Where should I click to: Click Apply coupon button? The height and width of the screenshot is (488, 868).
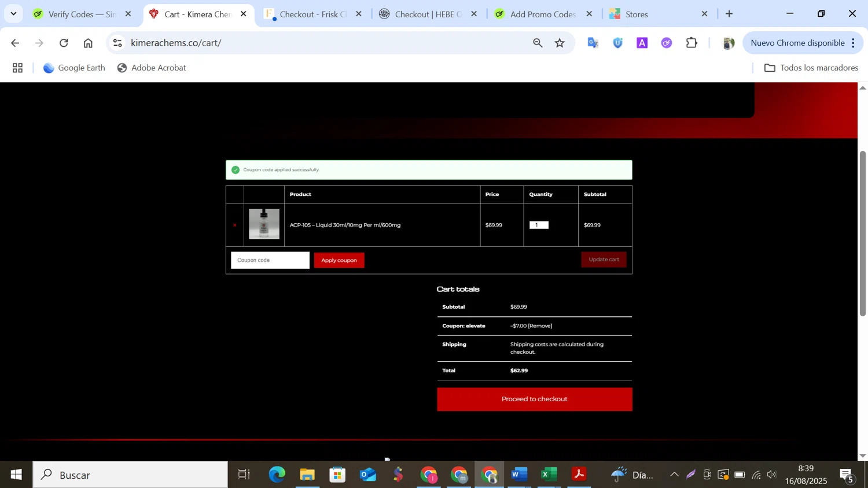(x=339, y=260)
